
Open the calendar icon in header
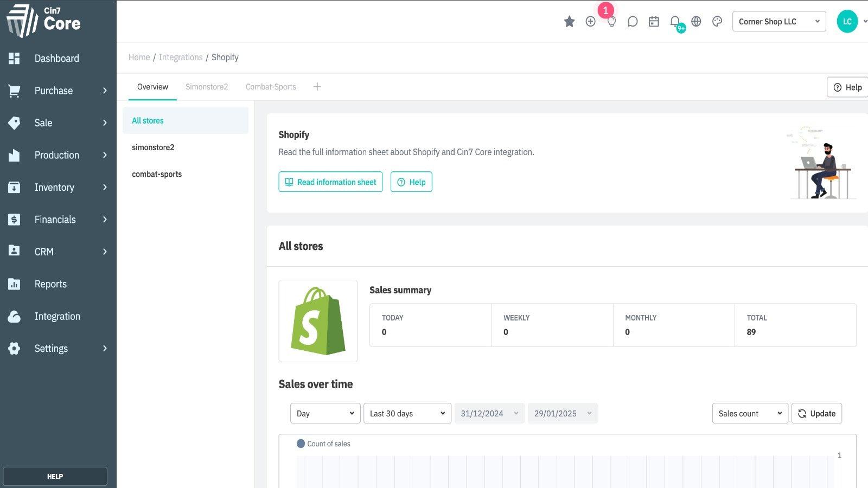point(654,22)
